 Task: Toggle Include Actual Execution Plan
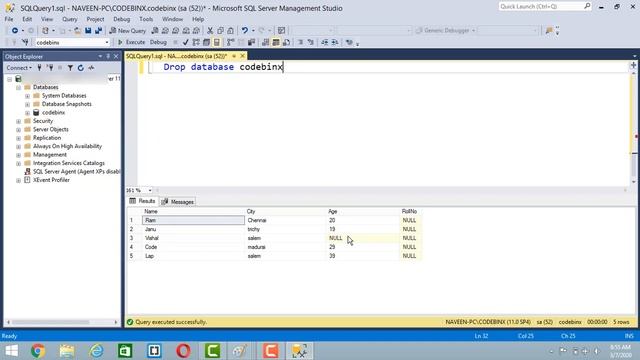click(231, 42)
